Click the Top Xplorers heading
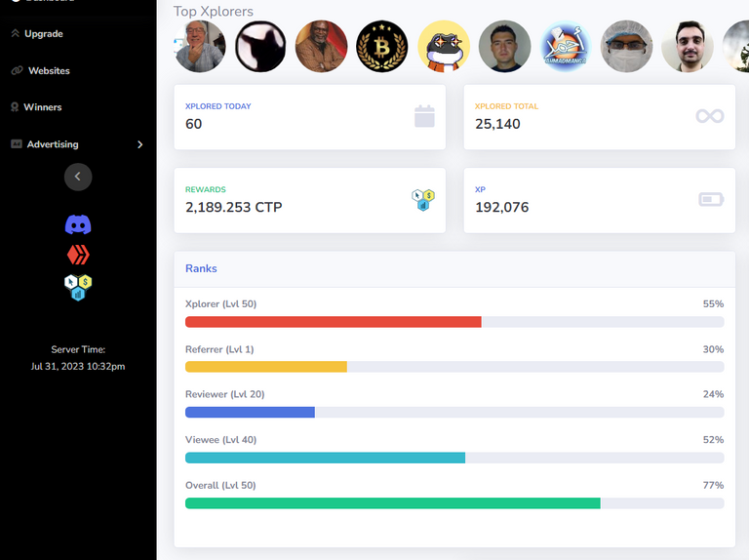Image resolution: width=749 pixels, height=560 pixels. pos(213,11)
